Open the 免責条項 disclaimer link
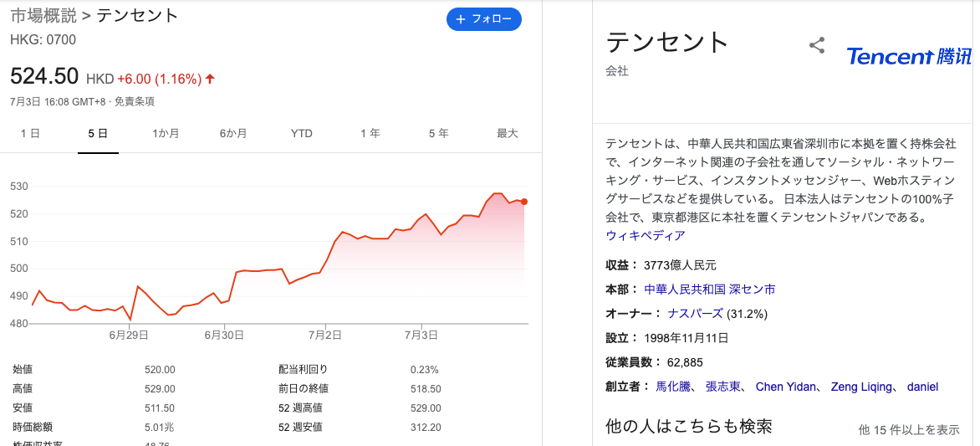980x446 pixels. pyautogui.click(x=135, y=101)
